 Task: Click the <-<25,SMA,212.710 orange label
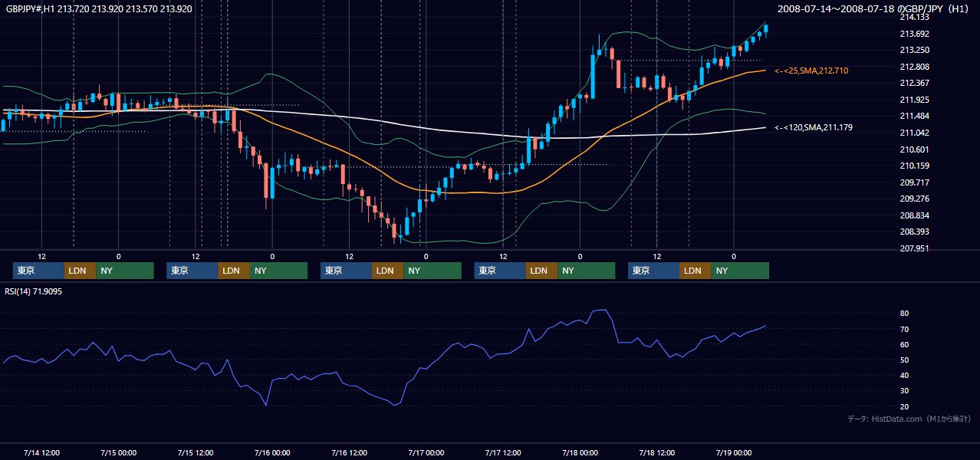click(811, 71)
